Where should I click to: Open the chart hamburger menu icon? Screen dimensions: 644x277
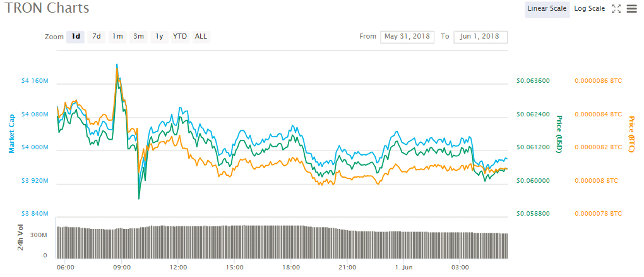click(631, 9)
